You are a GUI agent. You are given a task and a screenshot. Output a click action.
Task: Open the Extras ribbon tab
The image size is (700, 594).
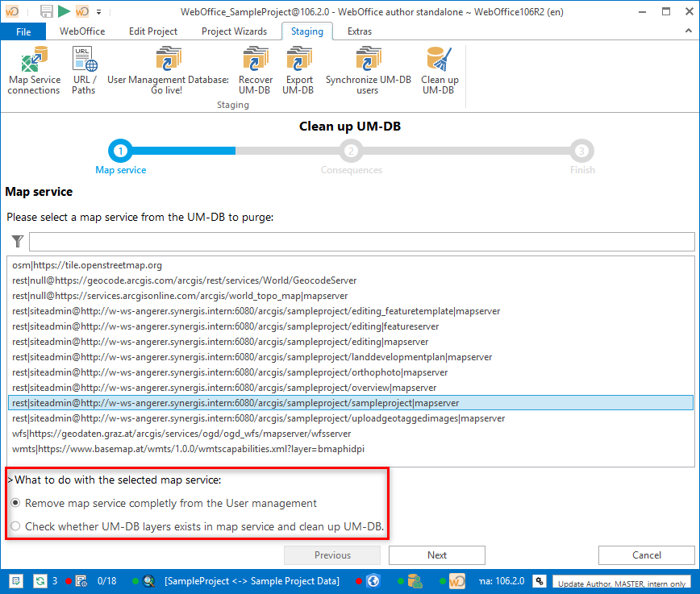[x=360, y=31]
